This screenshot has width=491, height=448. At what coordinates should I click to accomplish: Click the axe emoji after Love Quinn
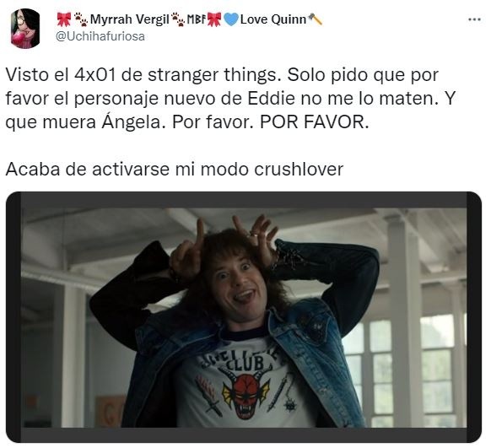315,19
